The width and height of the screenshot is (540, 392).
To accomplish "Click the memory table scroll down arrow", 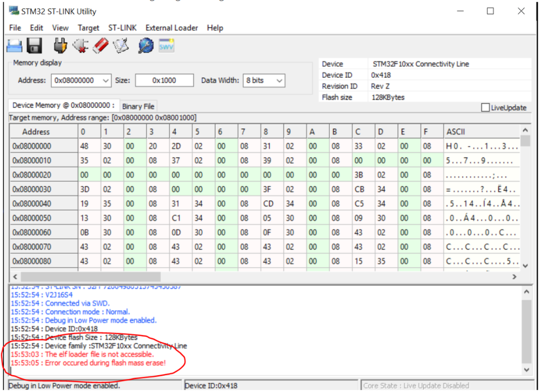I will 525,266.
